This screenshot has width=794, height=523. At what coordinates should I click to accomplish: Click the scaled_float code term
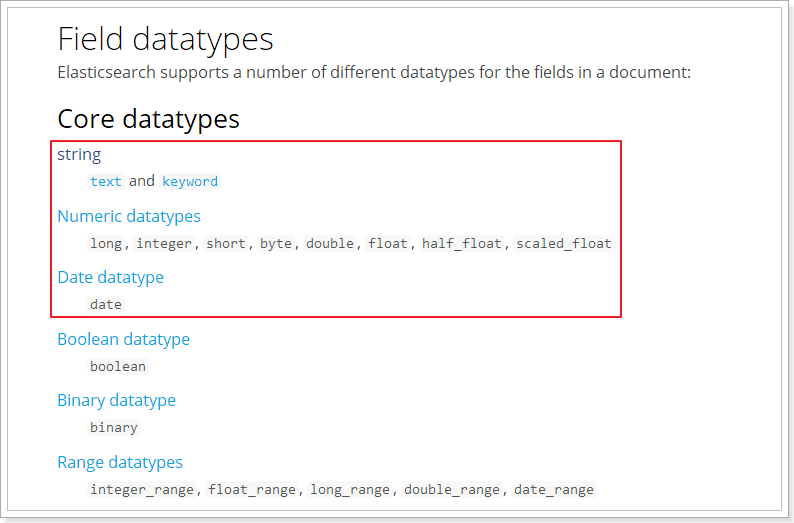564,244
